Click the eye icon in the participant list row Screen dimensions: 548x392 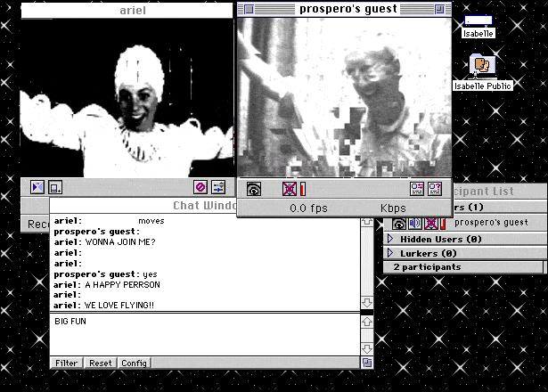coord(399,224)
